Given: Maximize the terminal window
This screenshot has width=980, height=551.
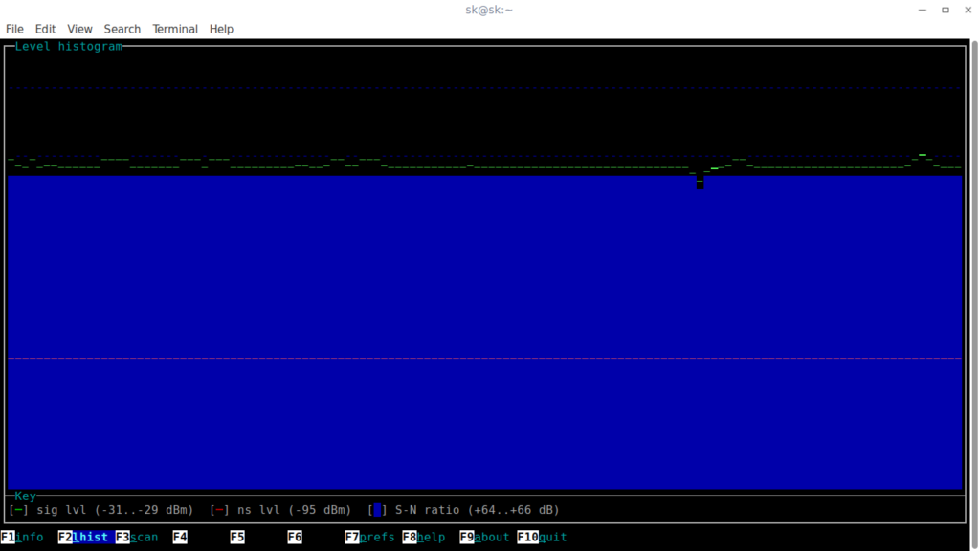Looking at the screenshot, I should pyautogui.click(x=945, y=10).
